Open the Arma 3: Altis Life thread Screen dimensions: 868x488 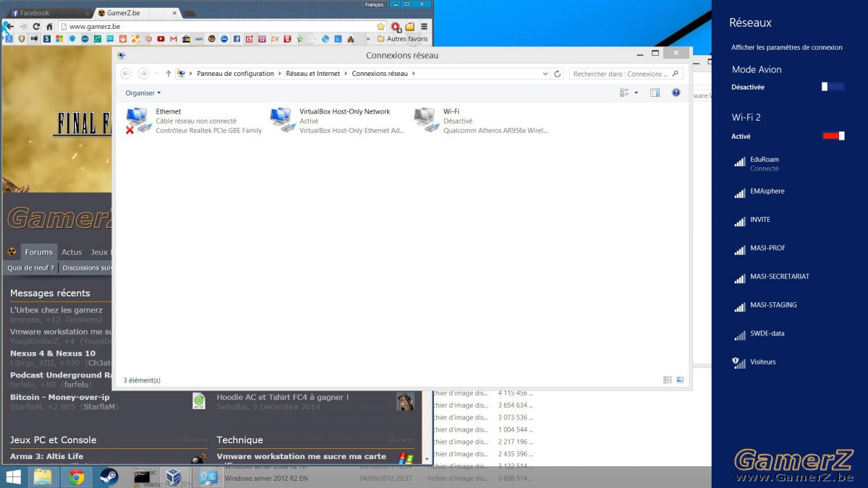click(x=46, y=456)
